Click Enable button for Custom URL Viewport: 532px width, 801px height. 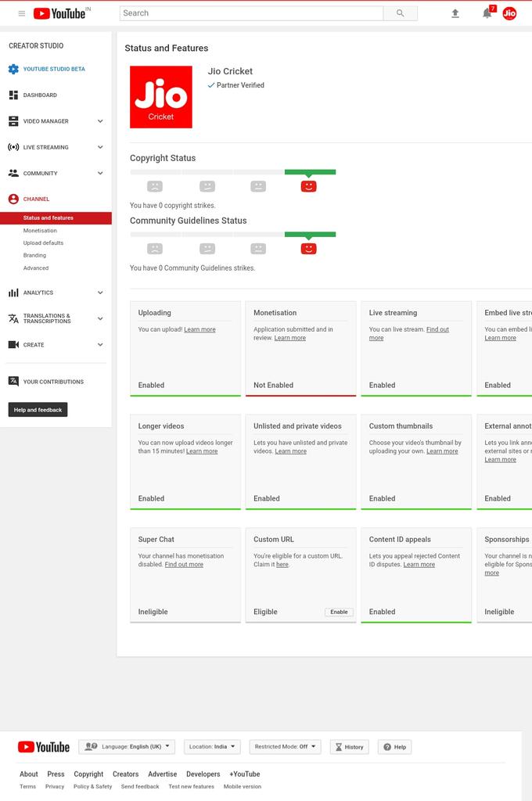coord(339,612)
